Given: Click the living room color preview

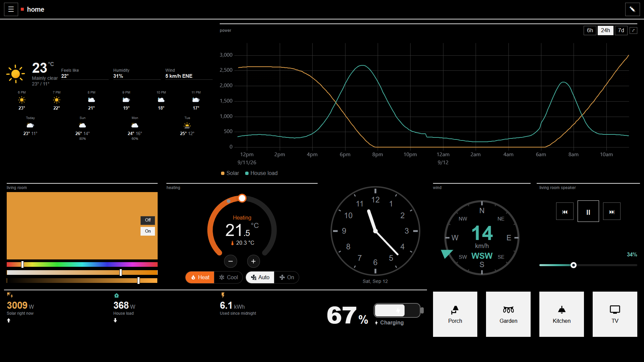Looking at the screenshot, I should (x=82, y=226).
